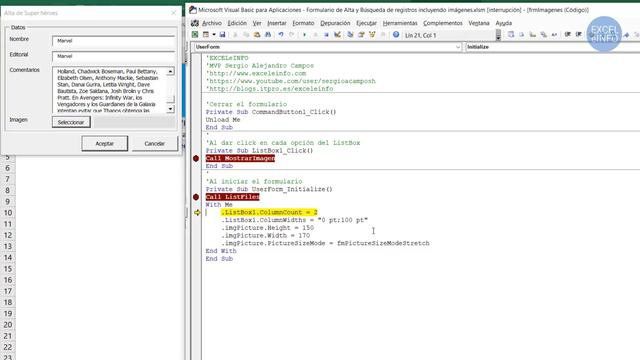Screen dimensions: 640x360
Task: Click the blue Help icon
Action: [x=396, y=35]
